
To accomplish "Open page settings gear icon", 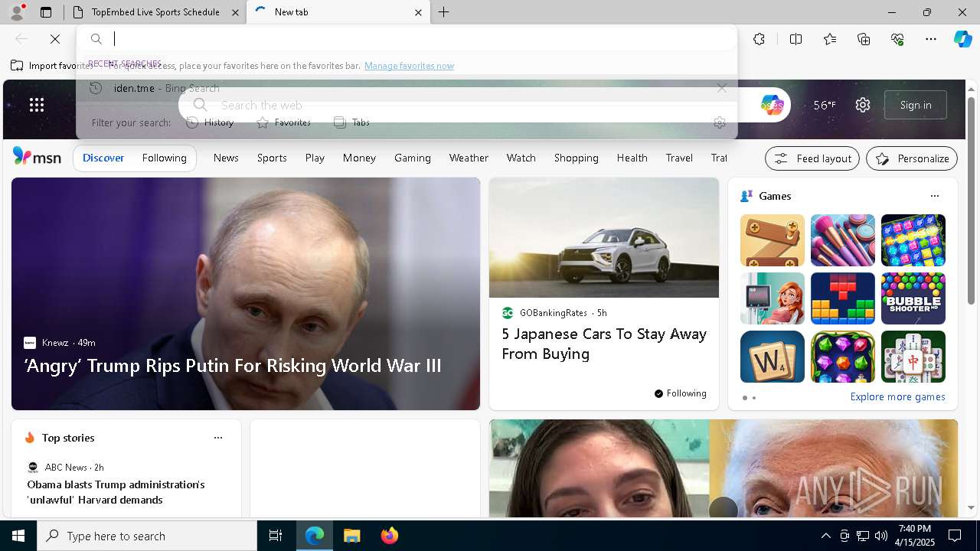I will (863, 105).
